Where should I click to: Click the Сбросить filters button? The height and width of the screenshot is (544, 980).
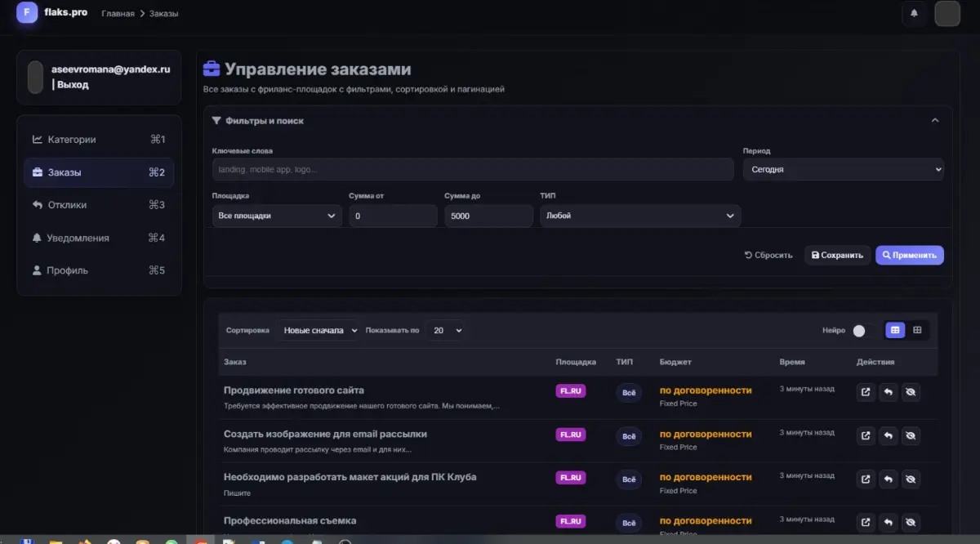click(768, 255)
